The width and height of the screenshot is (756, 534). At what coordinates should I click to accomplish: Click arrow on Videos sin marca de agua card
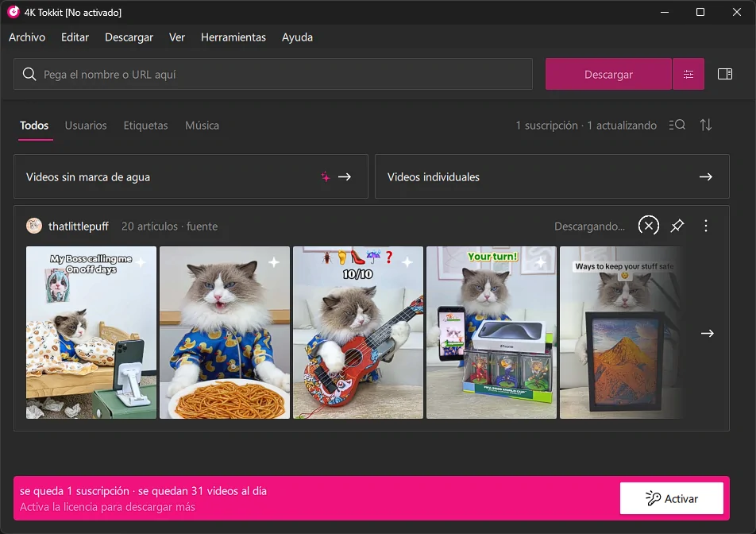tap(345, 177)
